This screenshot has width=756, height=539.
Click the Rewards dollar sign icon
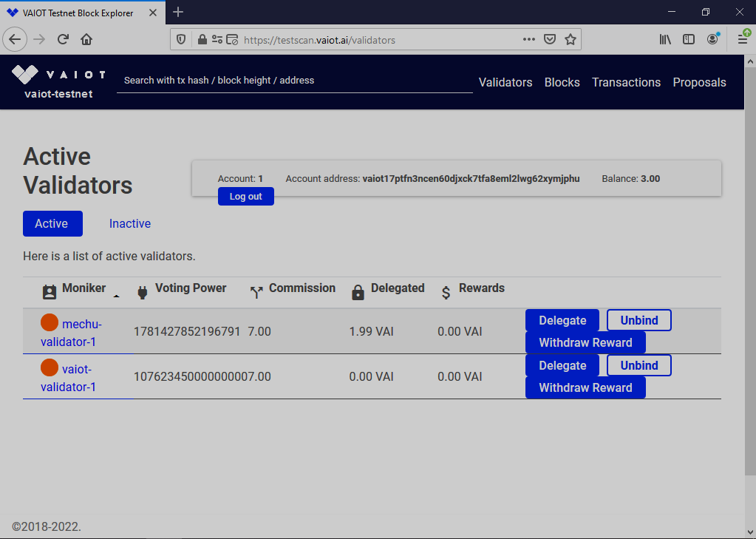pyautogui.click(x=446, y=292)
